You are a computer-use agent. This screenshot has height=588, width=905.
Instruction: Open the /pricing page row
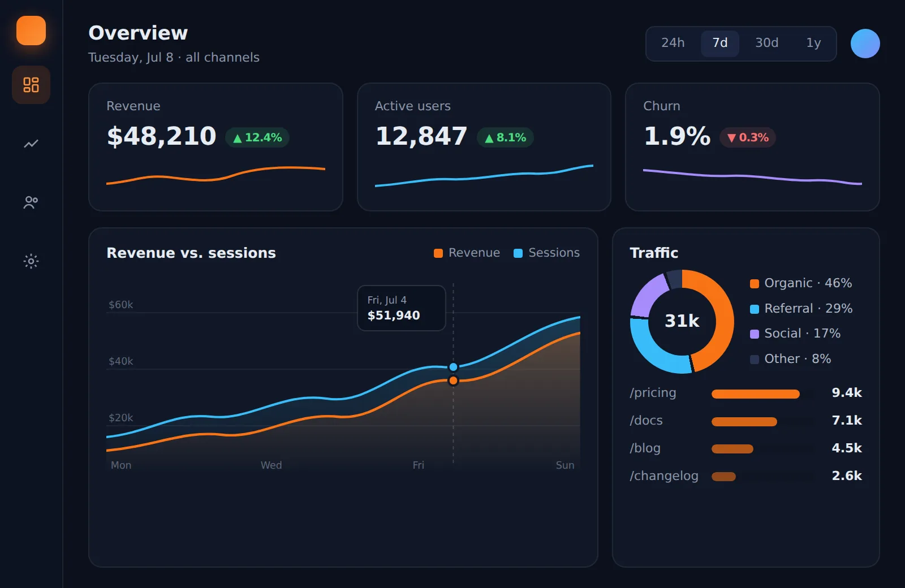coord(746,393)
